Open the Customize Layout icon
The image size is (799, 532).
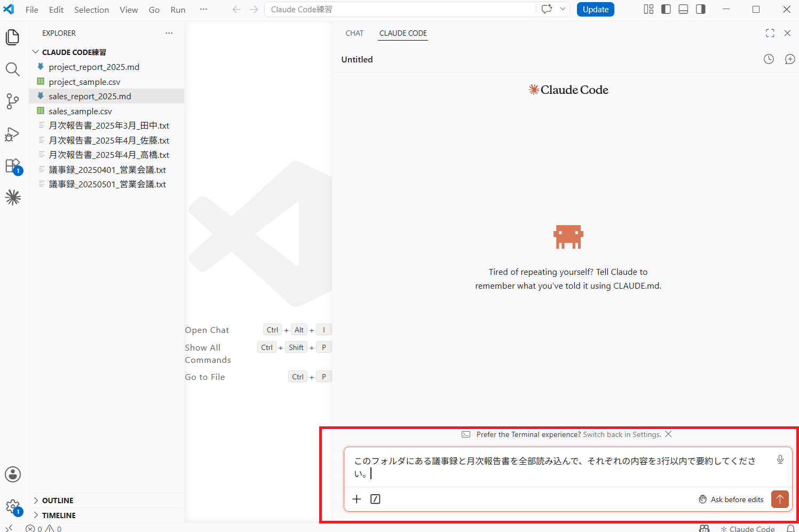click(x=648, y=9)
